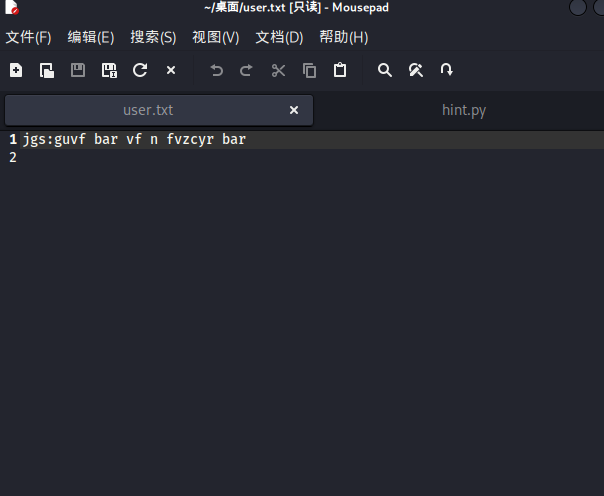This screenshot has height=496, width=604.
Task: Click the Close document toolbar icon
Action: (x=171, y=70)
